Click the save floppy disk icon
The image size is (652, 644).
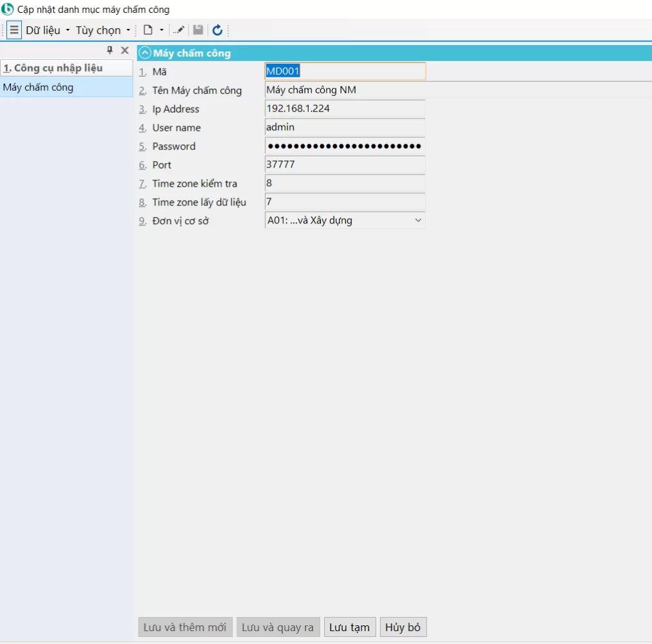(198, 30)
